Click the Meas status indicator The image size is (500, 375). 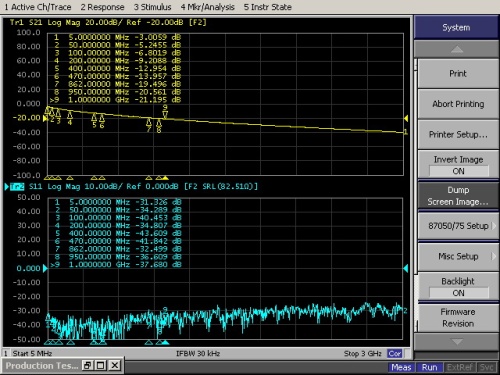(401, 367)
